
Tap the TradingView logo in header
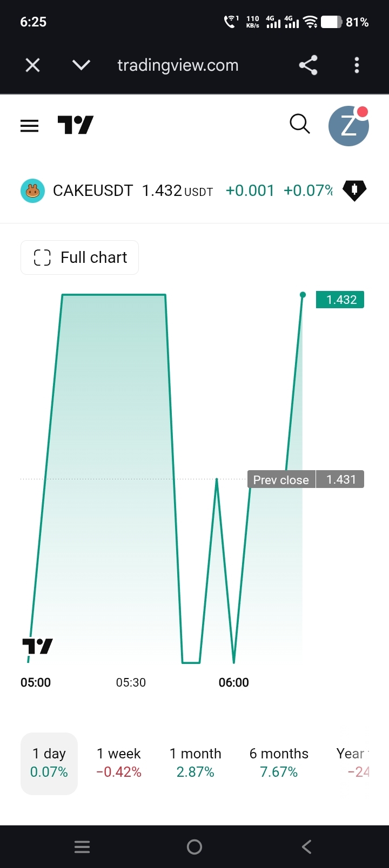tap(76, 125)
